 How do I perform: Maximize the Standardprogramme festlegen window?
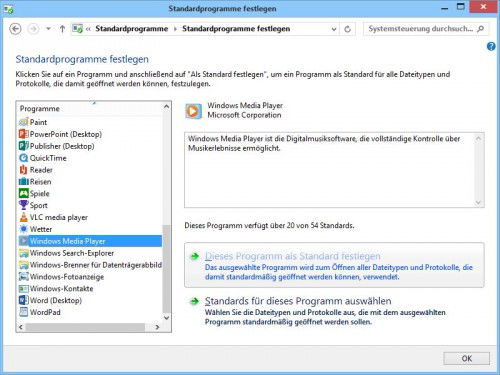tap(460, 7)
